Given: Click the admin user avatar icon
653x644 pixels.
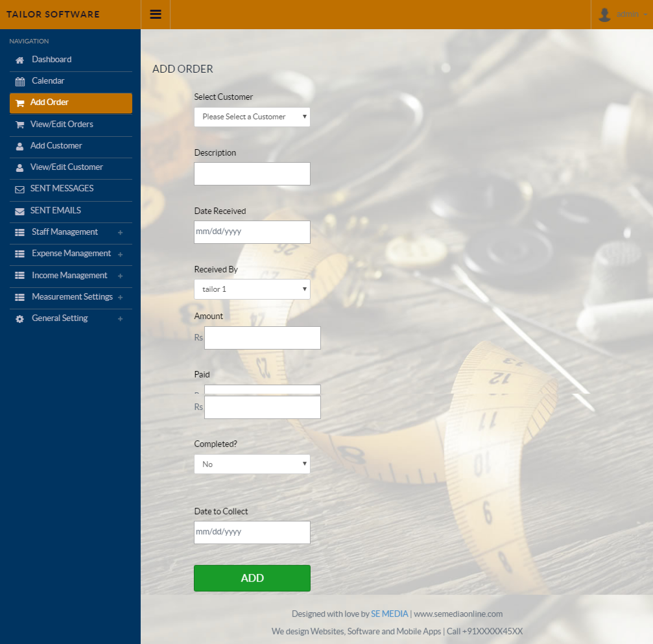Looking at the screenshot, I should pyautogui.click(x=604, y=14).
